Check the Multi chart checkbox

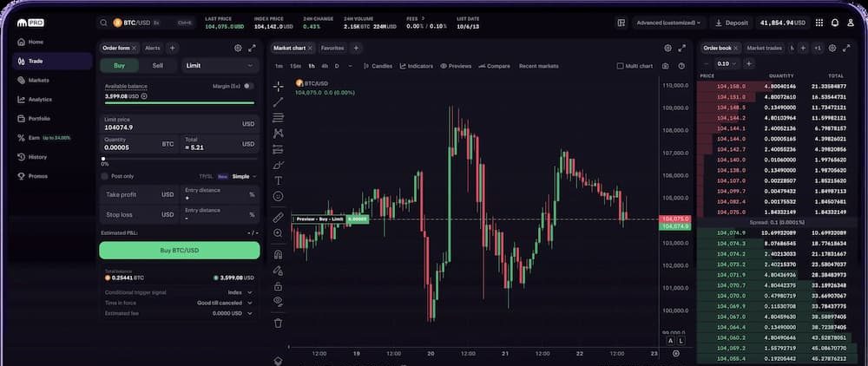(620, 66)
